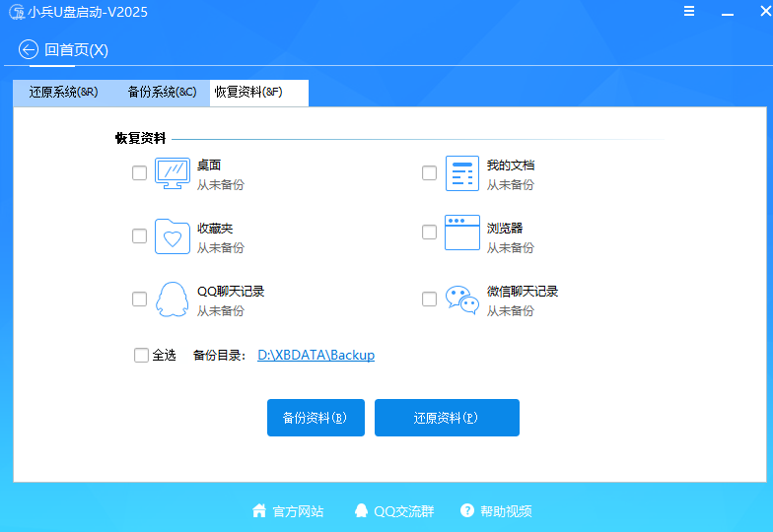Click the 备份资料(B) button
The height and width of the screenshot is (532, 773).
[316, 418]
